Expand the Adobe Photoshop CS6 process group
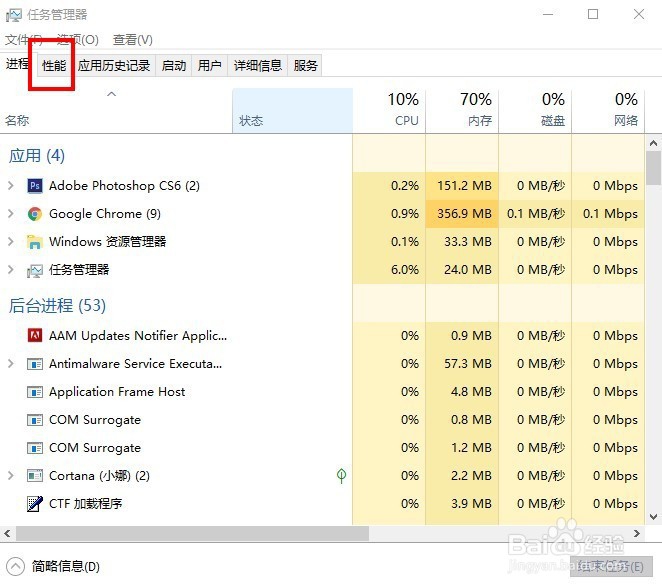The height and width of the screenshot is (588, 662). (x=11, y=186)
